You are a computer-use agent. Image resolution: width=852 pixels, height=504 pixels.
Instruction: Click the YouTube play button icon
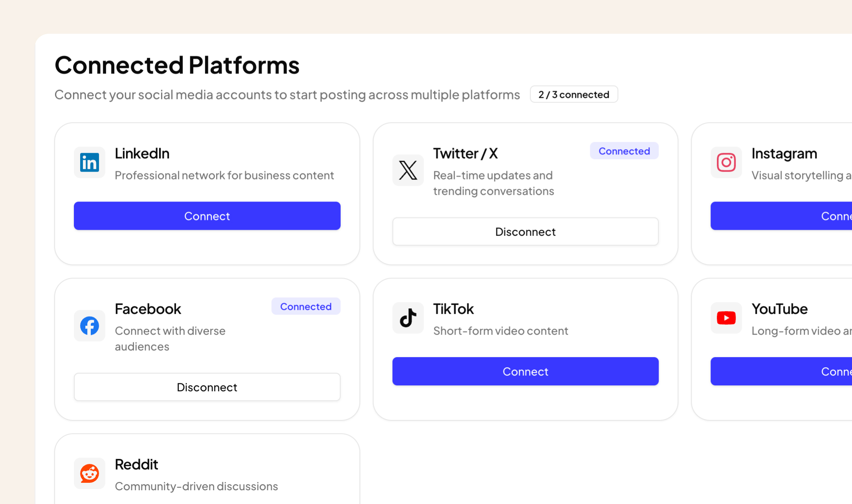[726, 318]
